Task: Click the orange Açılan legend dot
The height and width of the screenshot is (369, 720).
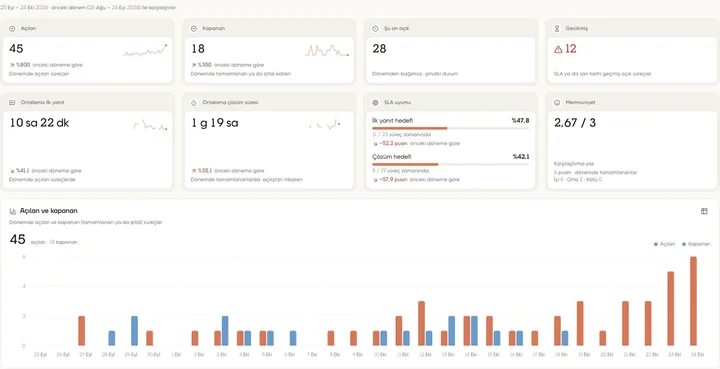Action: [655, 244]
